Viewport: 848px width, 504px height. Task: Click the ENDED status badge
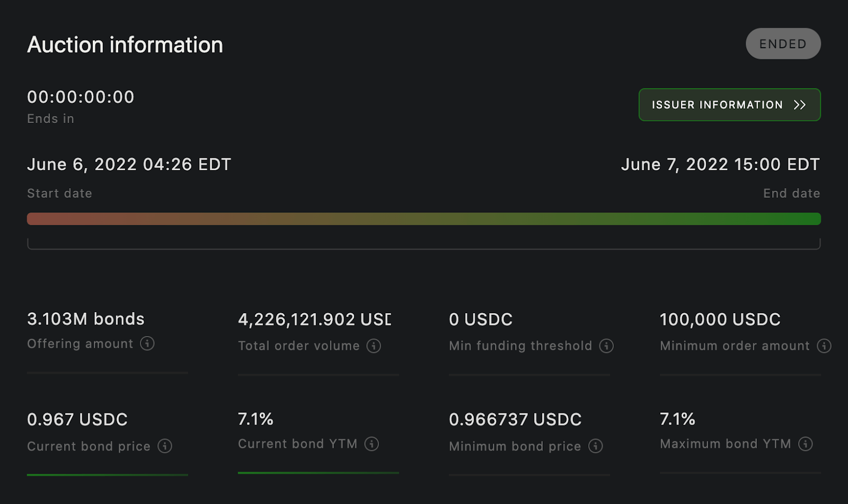[783, 43]
